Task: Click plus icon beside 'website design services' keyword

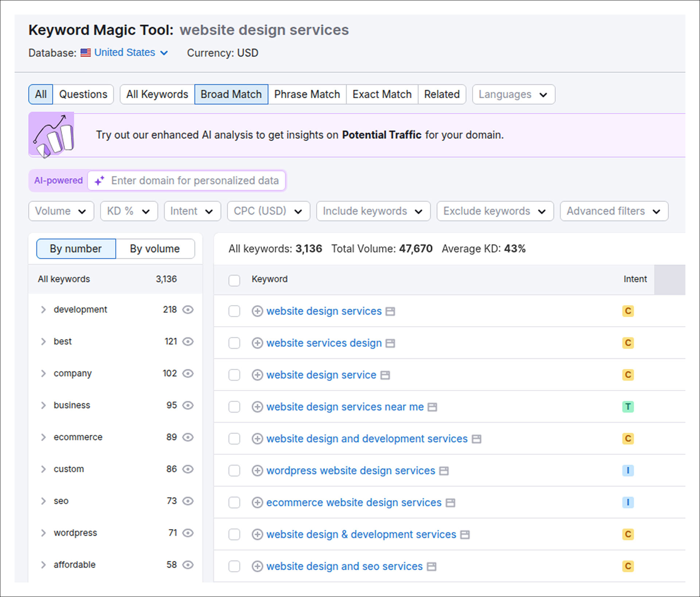Action: click(x=257, y=311)
